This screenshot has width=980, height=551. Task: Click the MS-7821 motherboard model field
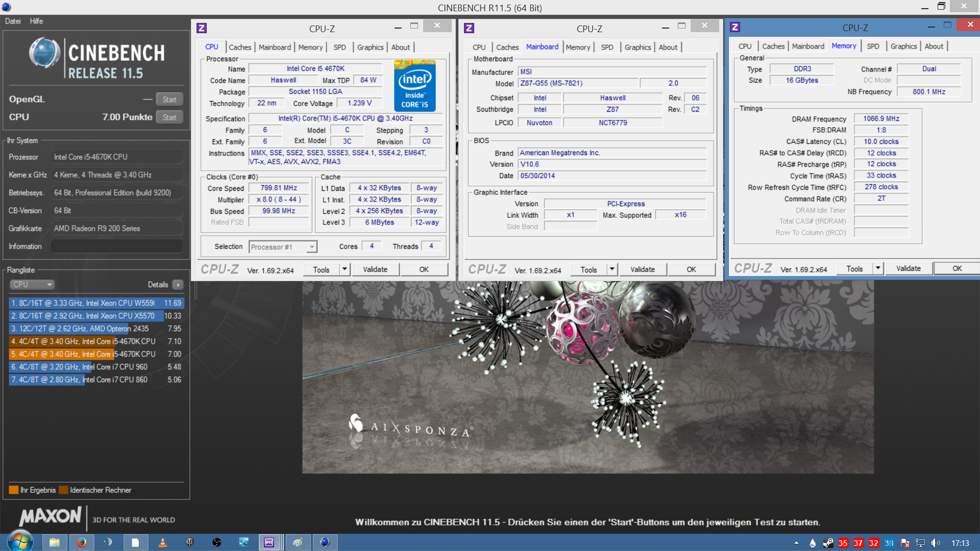578,83
